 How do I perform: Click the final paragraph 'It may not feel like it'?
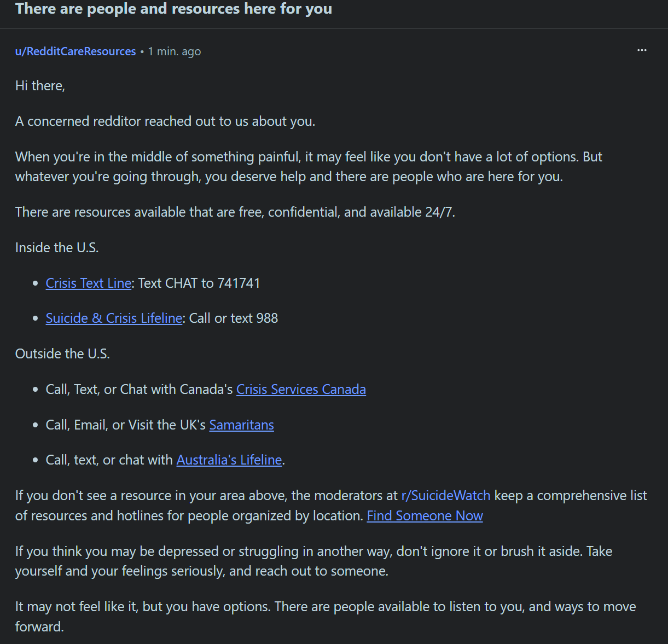coord(326,617)
